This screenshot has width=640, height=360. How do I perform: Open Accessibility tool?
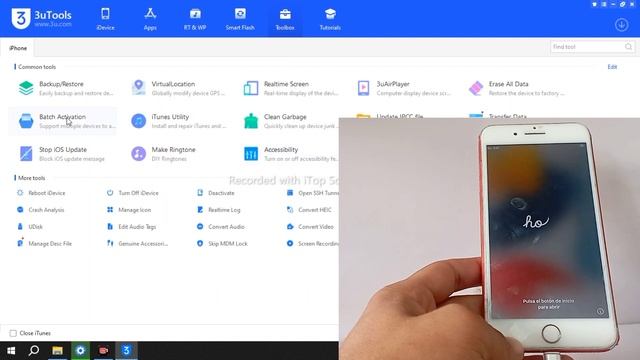coord(290,154)
